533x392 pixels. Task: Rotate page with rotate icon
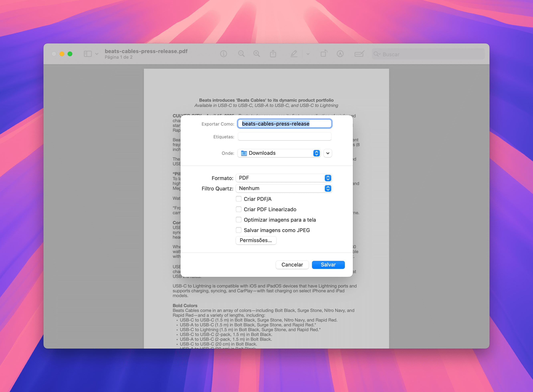coord(324,53)
